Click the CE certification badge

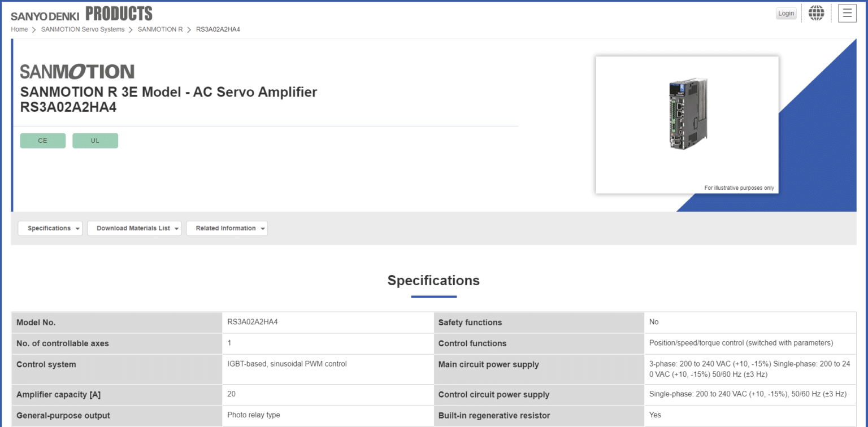tap(42, 141)
